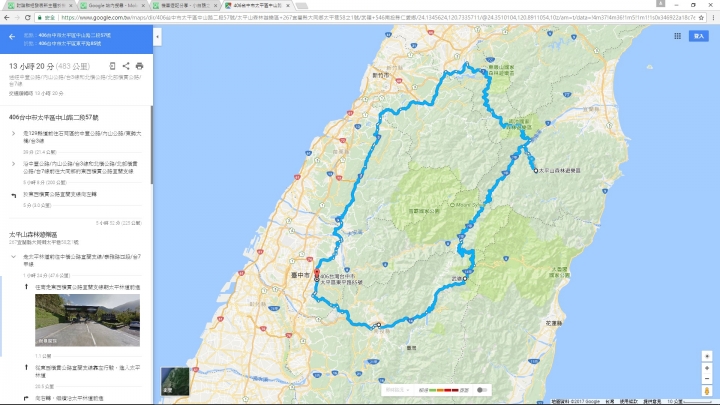Zoom out with the minus button
The height and width of the screenshot is (405, 720).
coord(707,379)
